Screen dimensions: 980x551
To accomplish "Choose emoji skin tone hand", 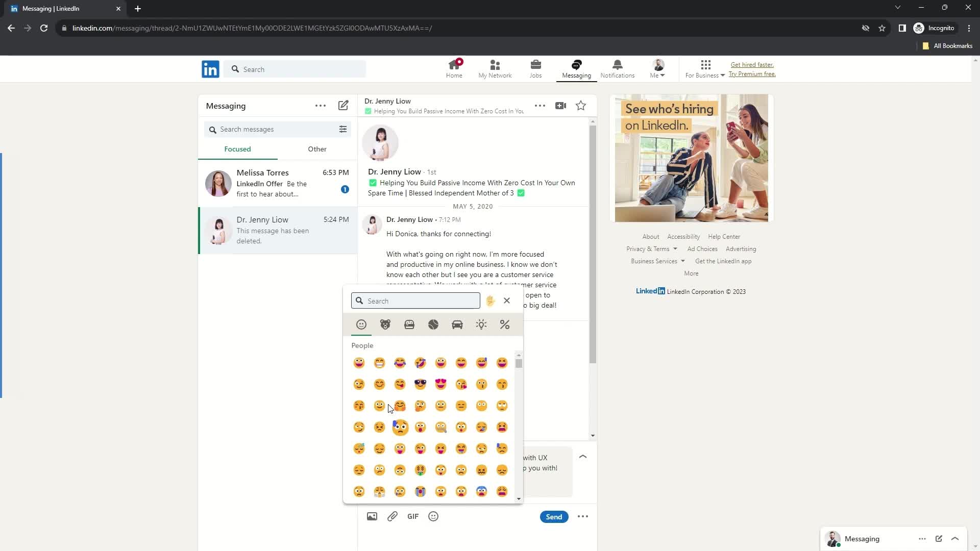I will [491, 300].
